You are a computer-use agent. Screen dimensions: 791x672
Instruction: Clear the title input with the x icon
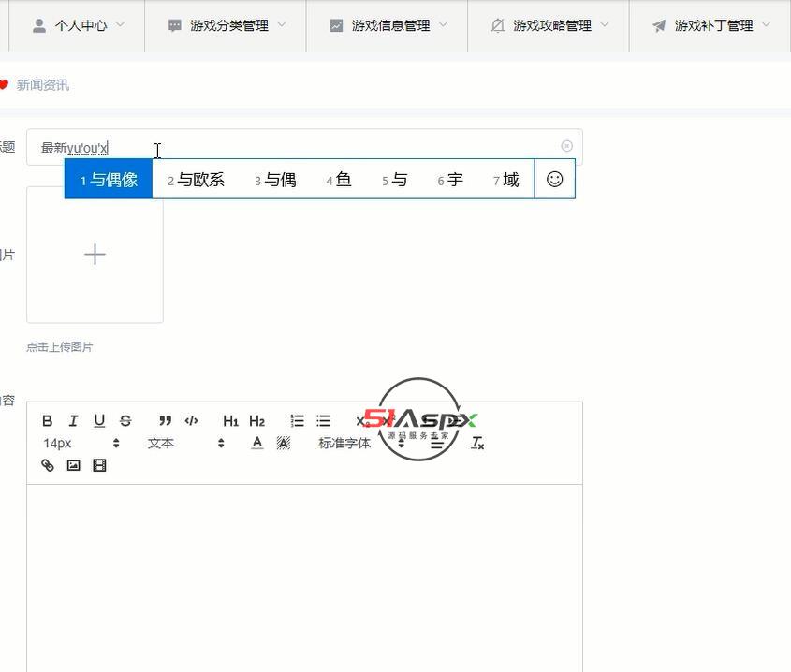click(566, 146)
